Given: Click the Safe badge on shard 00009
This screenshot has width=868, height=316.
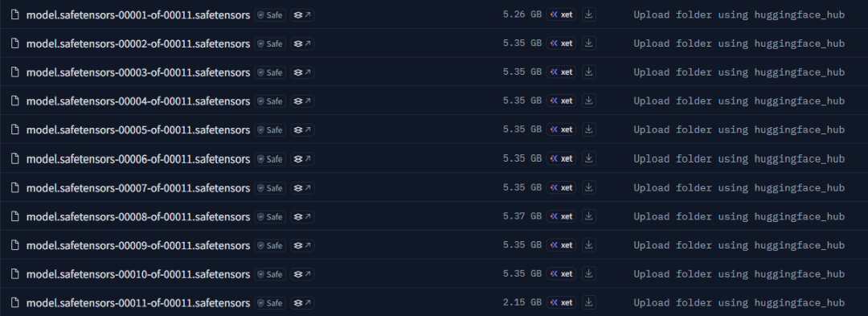Looking at the screenshot, I should (x=270, y=245).
